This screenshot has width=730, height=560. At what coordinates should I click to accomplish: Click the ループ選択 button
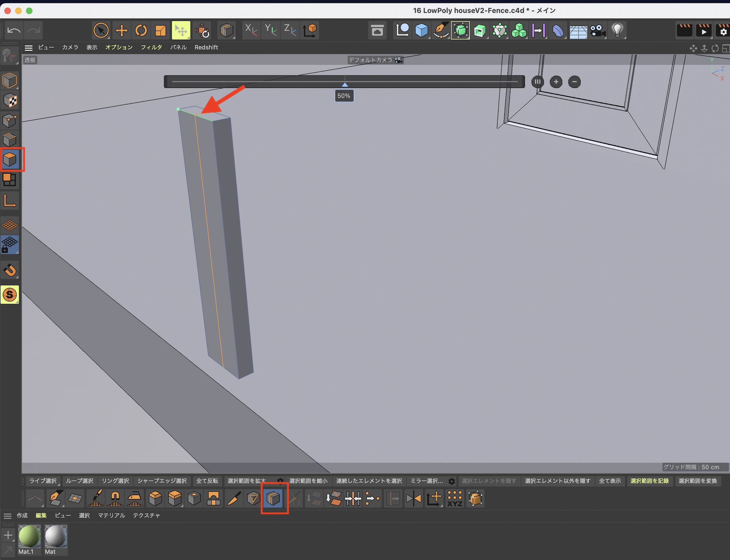point(79,481)
